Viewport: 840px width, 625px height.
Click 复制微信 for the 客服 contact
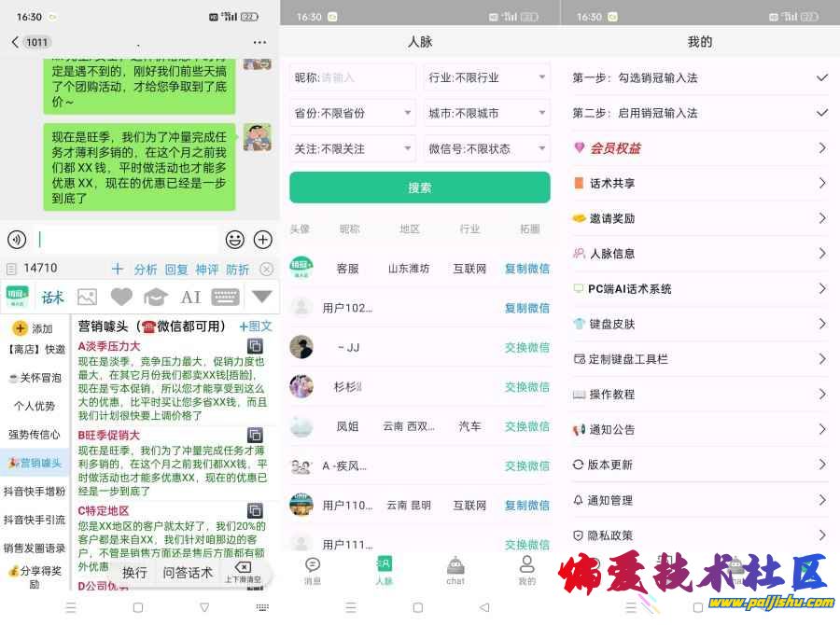click(526, 269)
